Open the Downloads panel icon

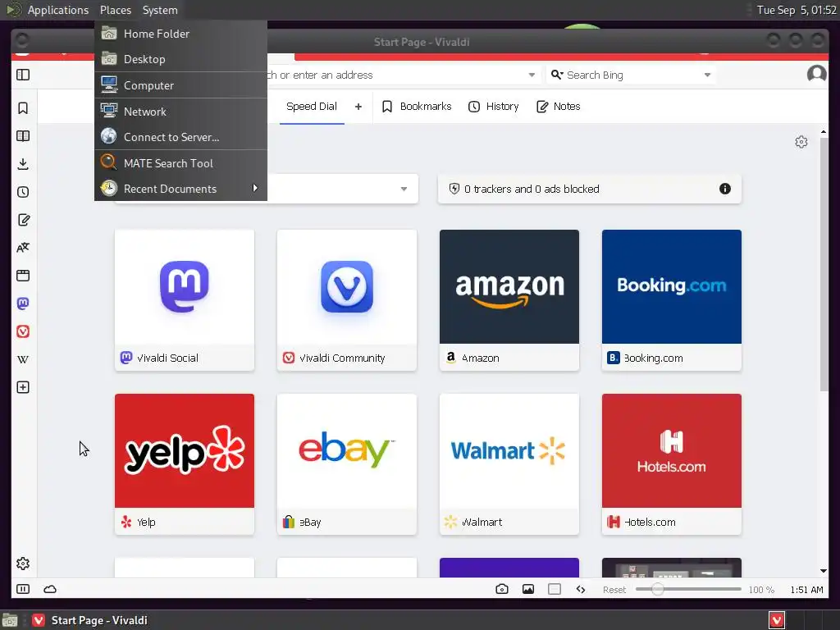[23, 164]
